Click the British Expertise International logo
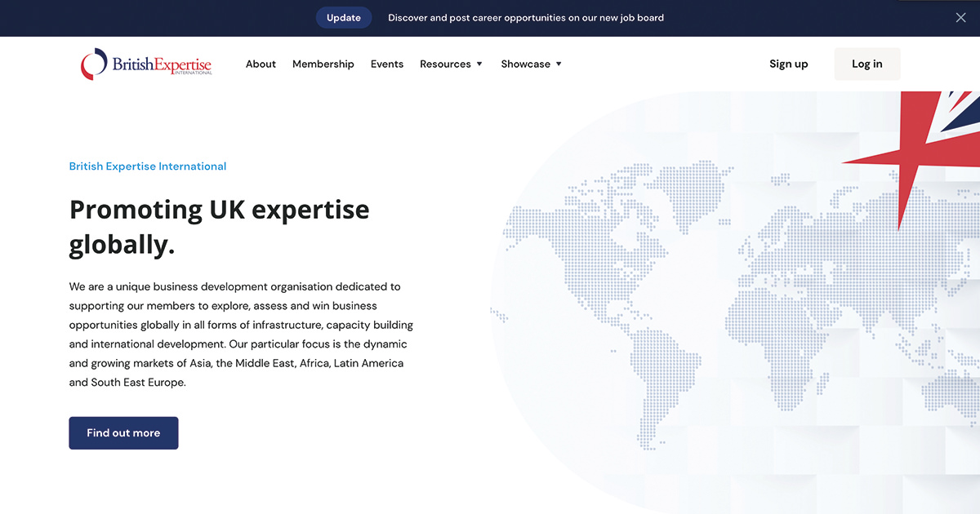 [x=145, y=64]
